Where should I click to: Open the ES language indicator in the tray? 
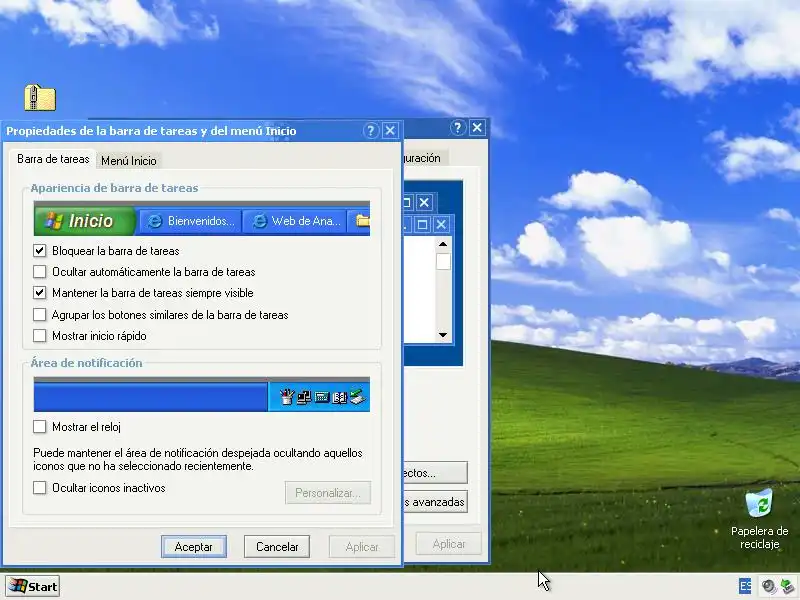[x=745, y=586]
